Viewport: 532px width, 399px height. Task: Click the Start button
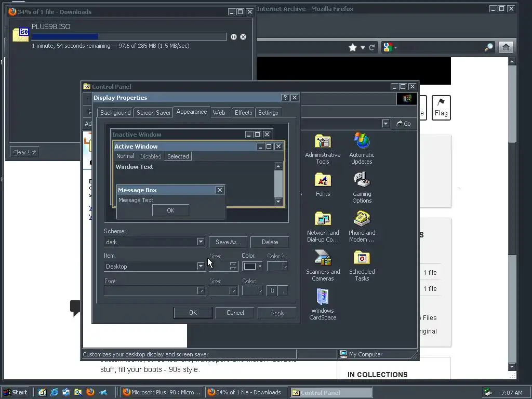(16, 392)
